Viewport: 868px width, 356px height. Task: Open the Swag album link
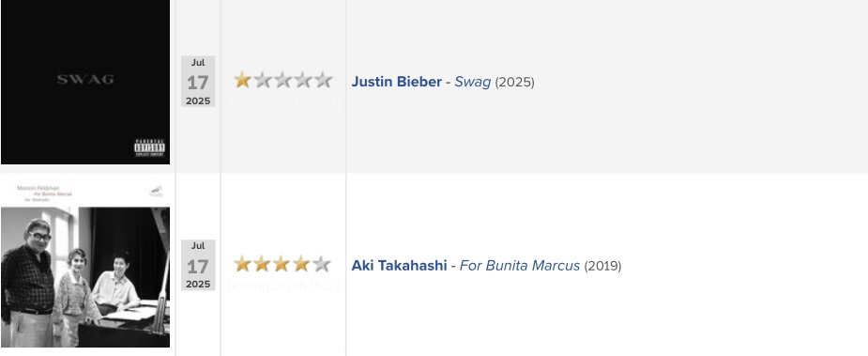coord(473,82)
